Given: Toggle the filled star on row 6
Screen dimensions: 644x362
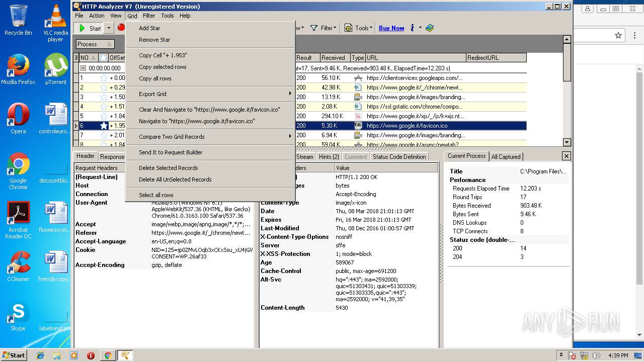Looking at the screenshot, I should pyautogui.click(x=104, y=126).
